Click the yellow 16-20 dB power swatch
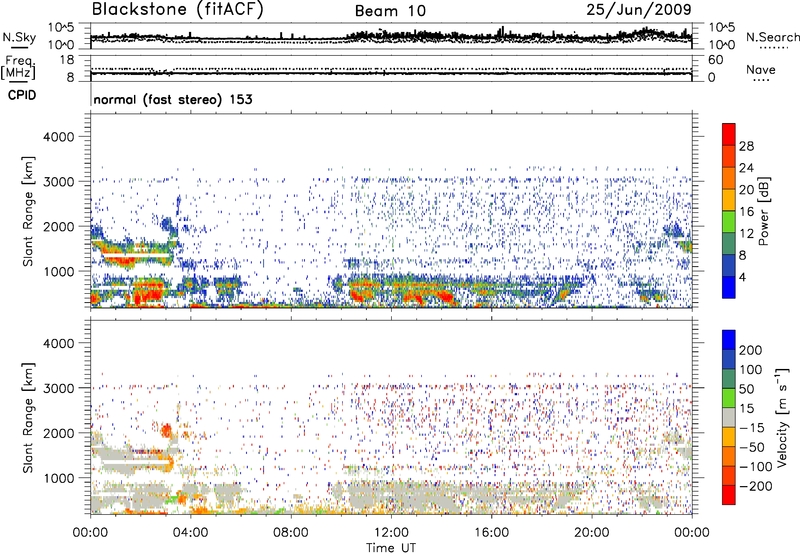The image size is (800, 554). coord(729,199)
